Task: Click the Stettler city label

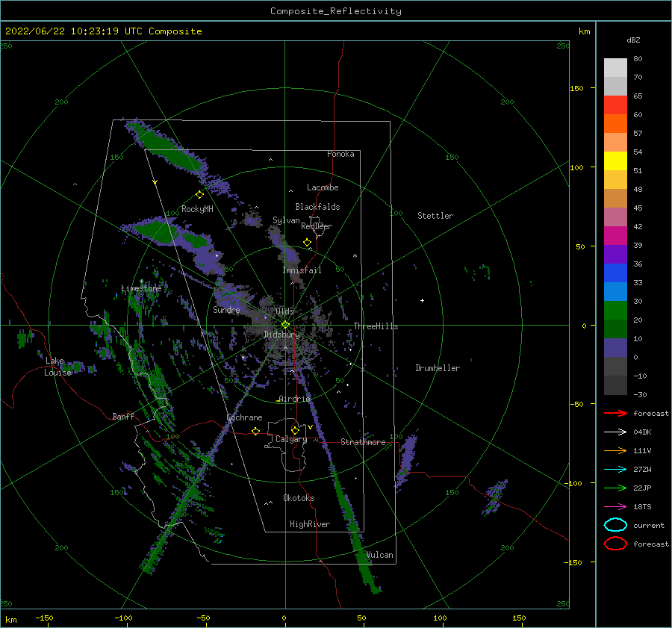Action: (x=435, y=216)
